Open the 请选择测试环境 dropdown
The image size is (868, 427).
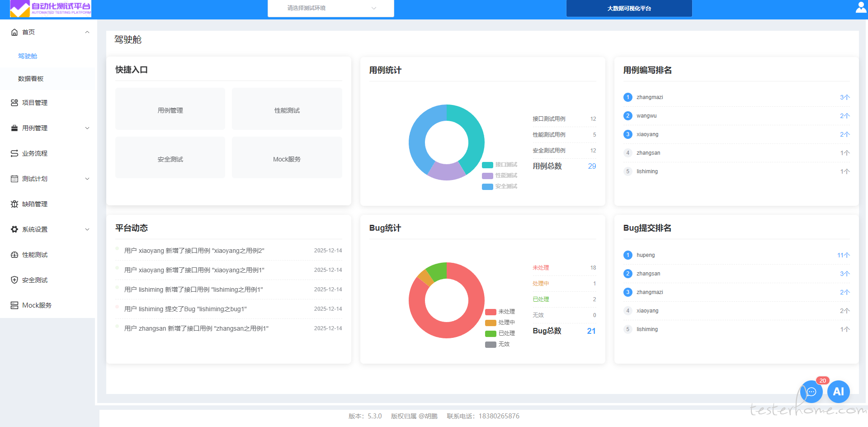tap(330, 8)
